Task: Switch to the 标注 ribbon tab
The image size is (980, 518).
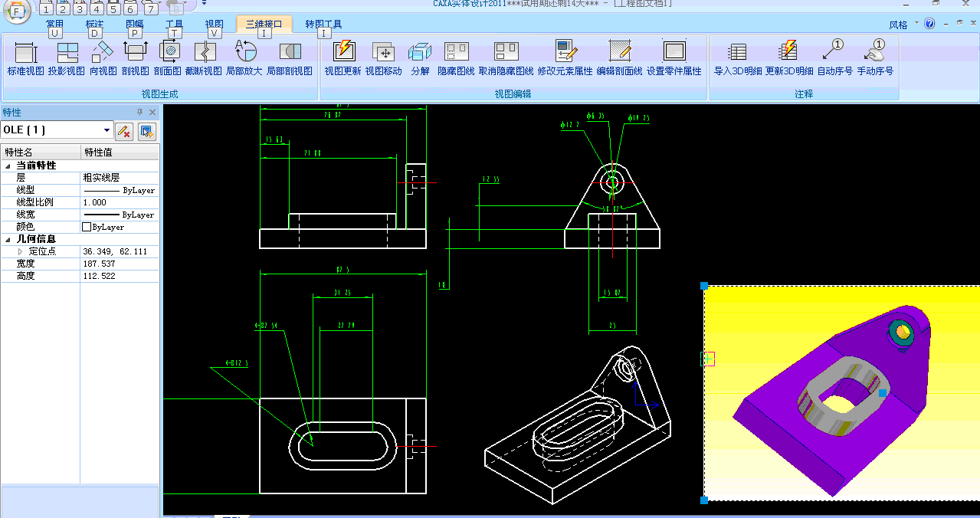Action: (94, 25)
